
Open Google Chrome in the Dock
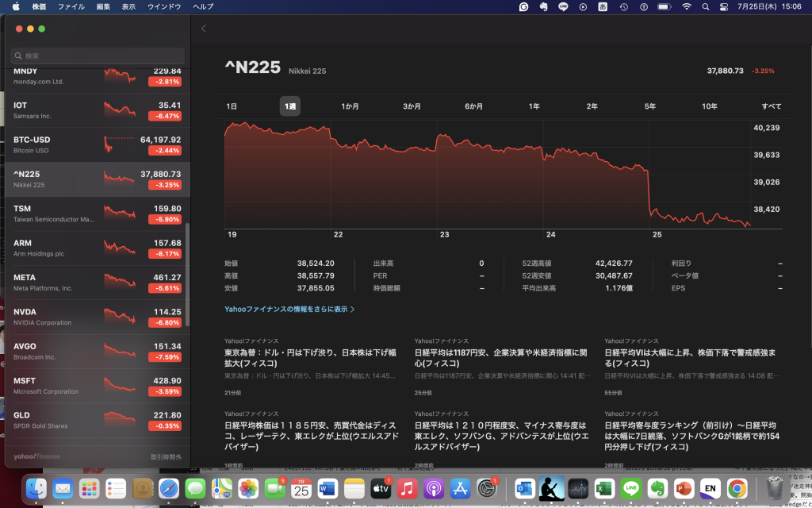pos(737,488)
